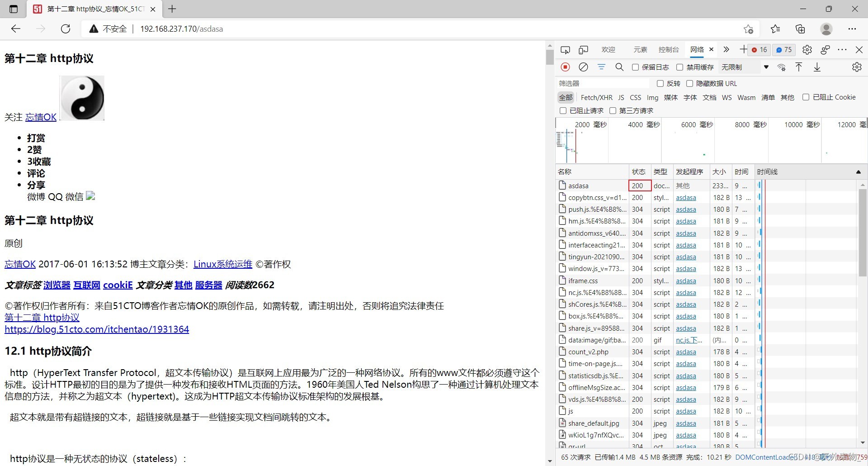Screen dimensions: 868x466
Task: Switch to the 欢迎 tab
Action: 609,50
